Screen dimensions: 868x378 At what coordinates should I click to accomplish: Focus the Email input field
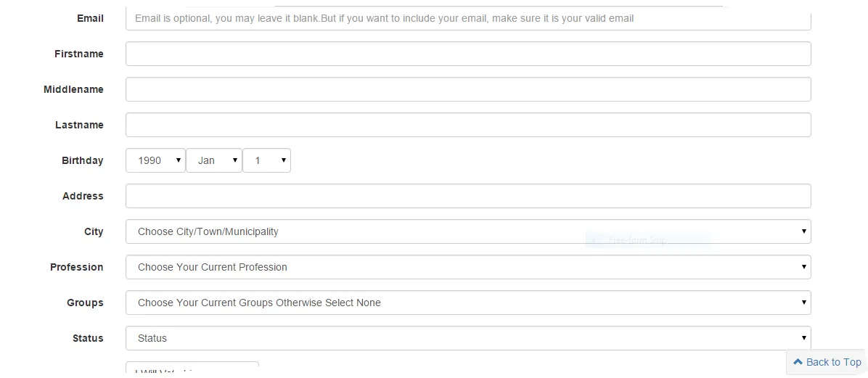pyautogui.click(x=467, y=18)
